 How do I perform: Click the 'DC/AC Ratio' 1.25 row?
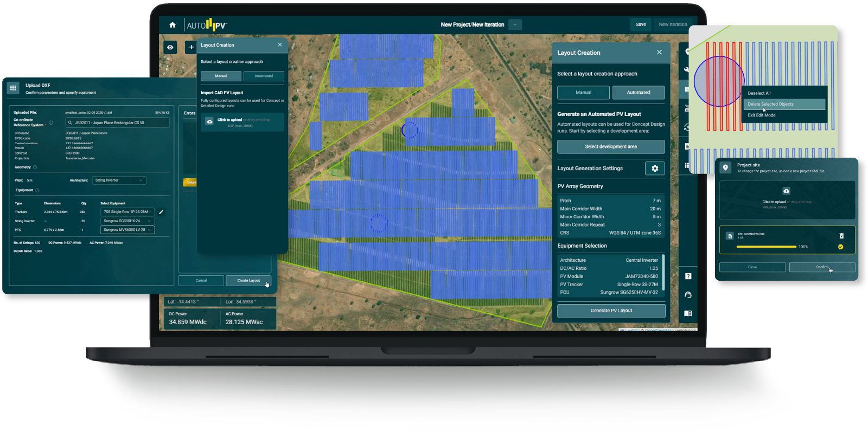[609, 268]
